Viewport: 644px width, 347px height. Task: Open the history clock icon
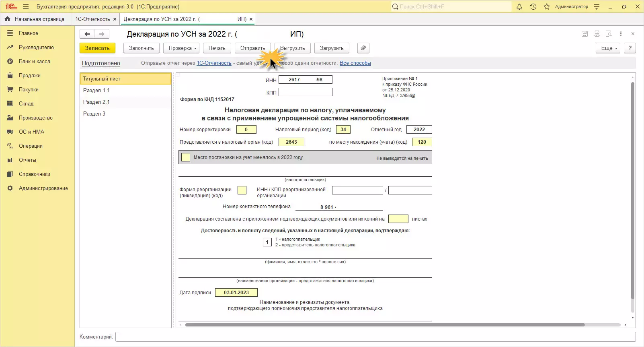[533, 7]
